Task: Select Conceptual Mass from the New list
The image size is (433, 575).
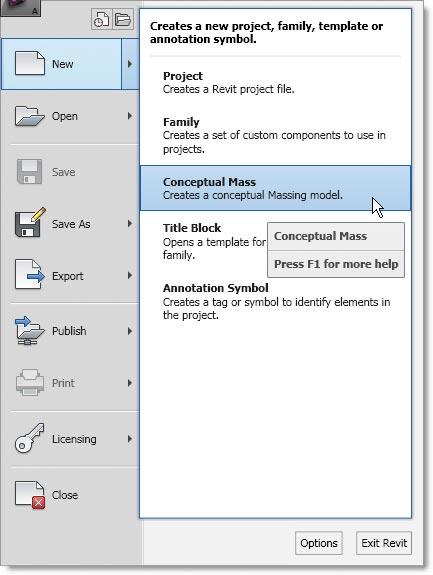Action: pos(275,188)
